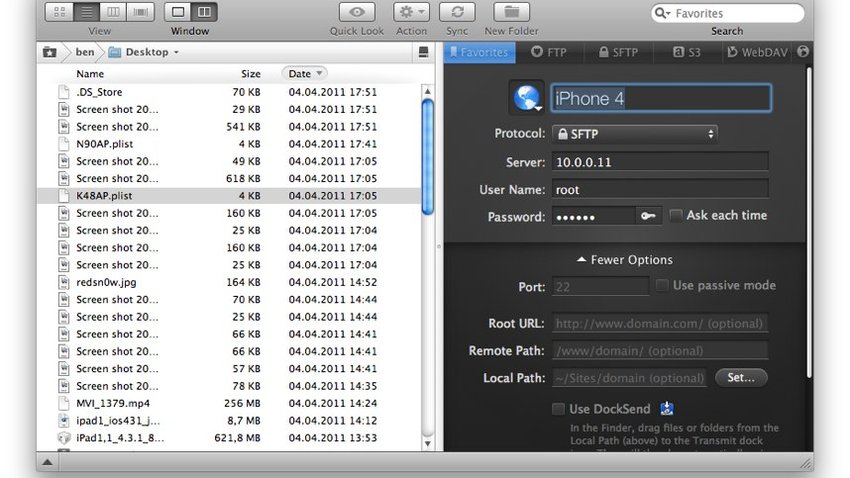Open the Action gear menu
Image resolution: width=850 pixels, height=478 pixels.
411,12
